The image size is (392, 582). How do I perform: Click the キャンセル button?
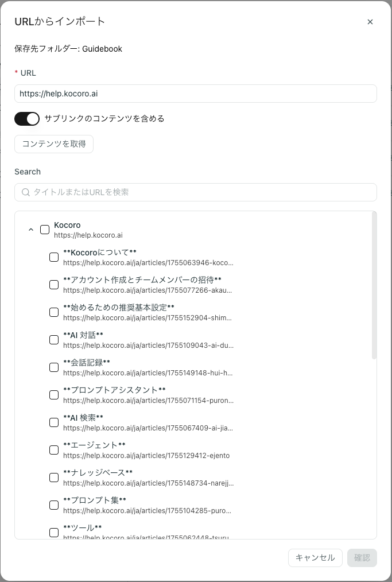(315, 558)
